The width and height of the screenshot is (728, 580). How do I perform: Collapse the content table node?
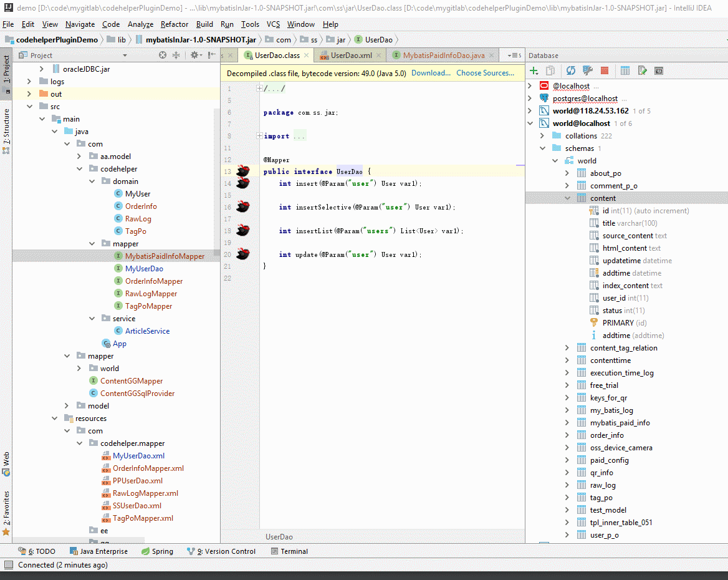(567, 198)
